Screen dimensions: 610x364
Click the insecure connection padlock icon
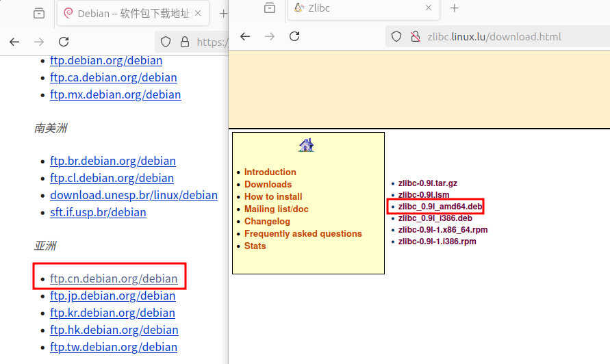pos(416,36)
